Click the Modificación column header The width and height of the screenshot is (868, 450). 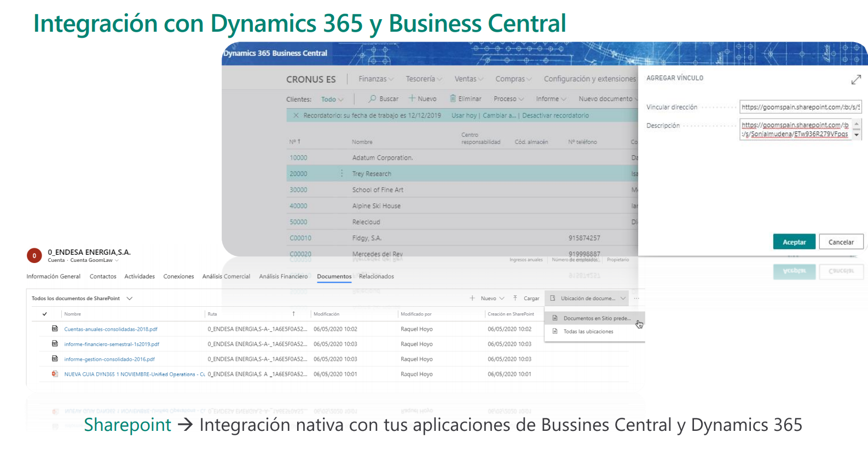coord(326,314)
